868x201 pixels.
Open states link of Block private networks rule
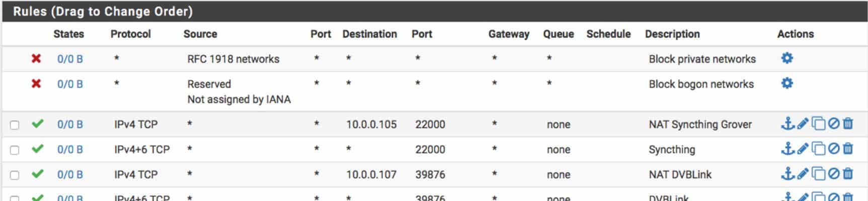tap(70, 59)
